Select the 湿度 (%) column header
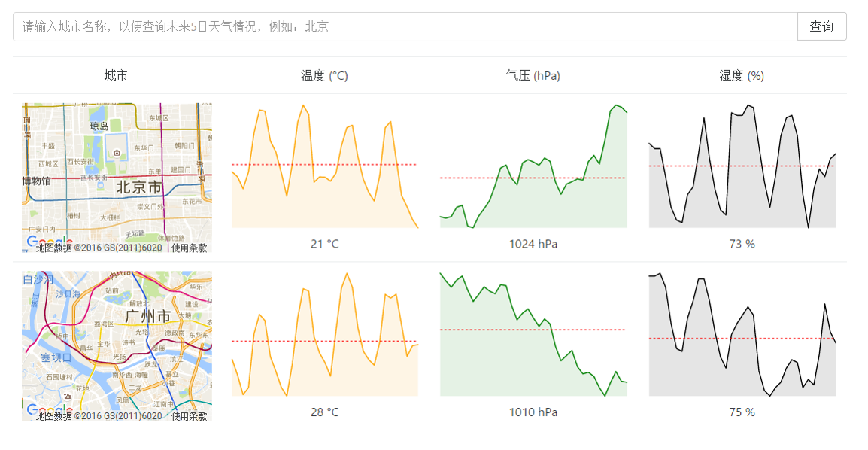 [x=742, y=76]
